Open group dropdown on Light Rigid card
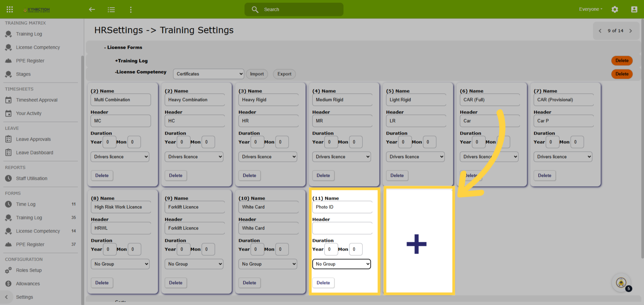 (x=415, y=157)
